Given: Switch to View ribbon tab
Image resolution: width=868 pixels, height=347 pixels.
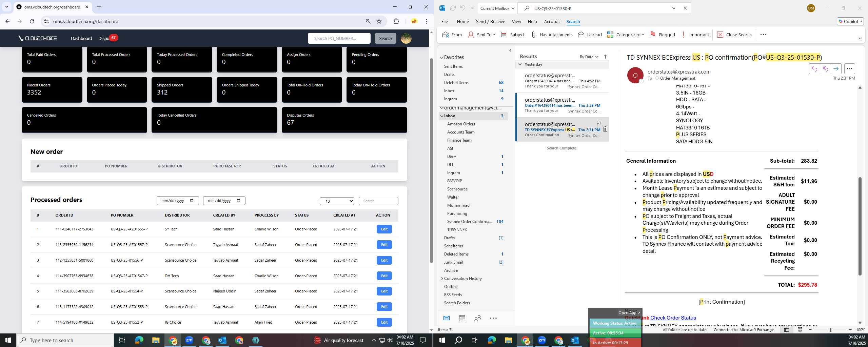Looking at the screenshot, I should pyautogui.click(x=516, y=21).
